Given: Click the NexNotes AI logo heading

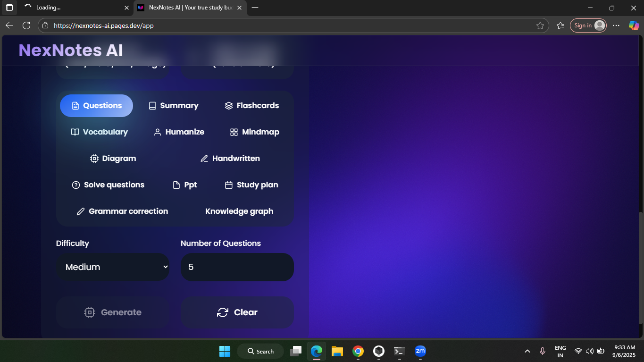Looking at the screenshot, I should click(x=71, y=50).
